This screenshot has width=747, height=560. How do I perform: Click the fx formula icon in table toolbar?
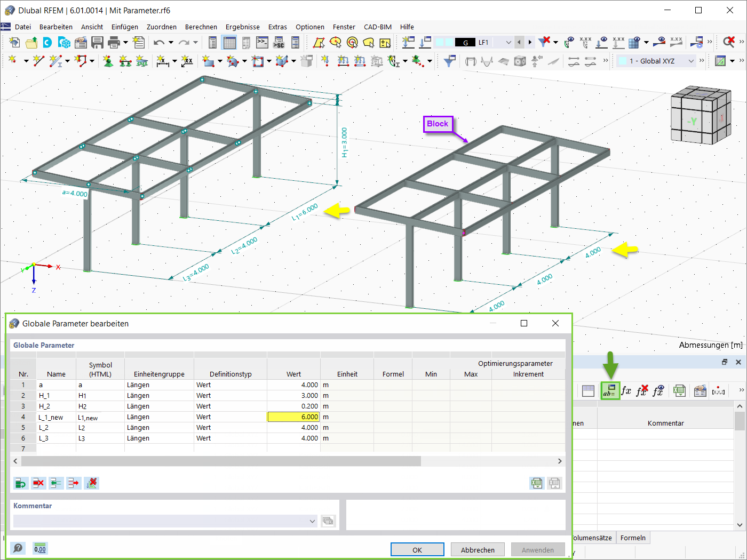(x=626, y=391)
